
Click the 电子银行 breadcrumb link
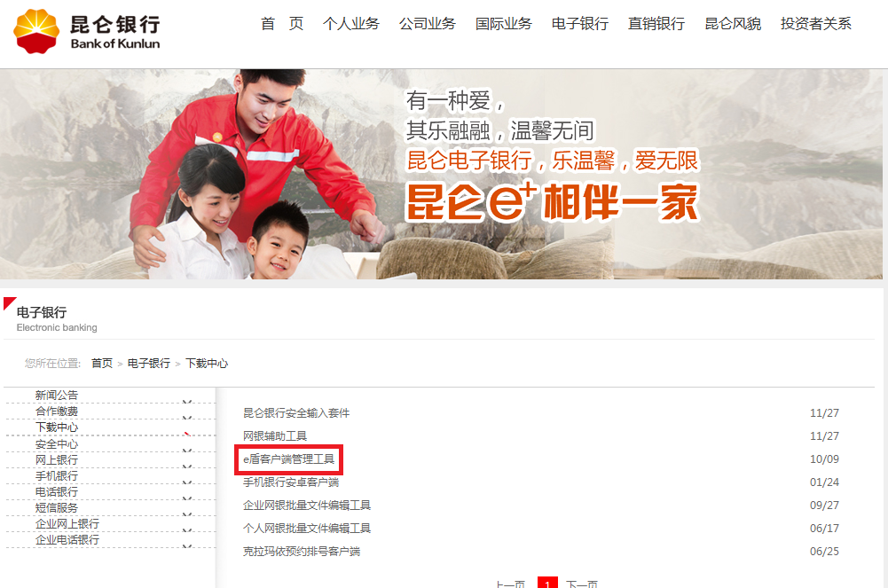point(148,364)
